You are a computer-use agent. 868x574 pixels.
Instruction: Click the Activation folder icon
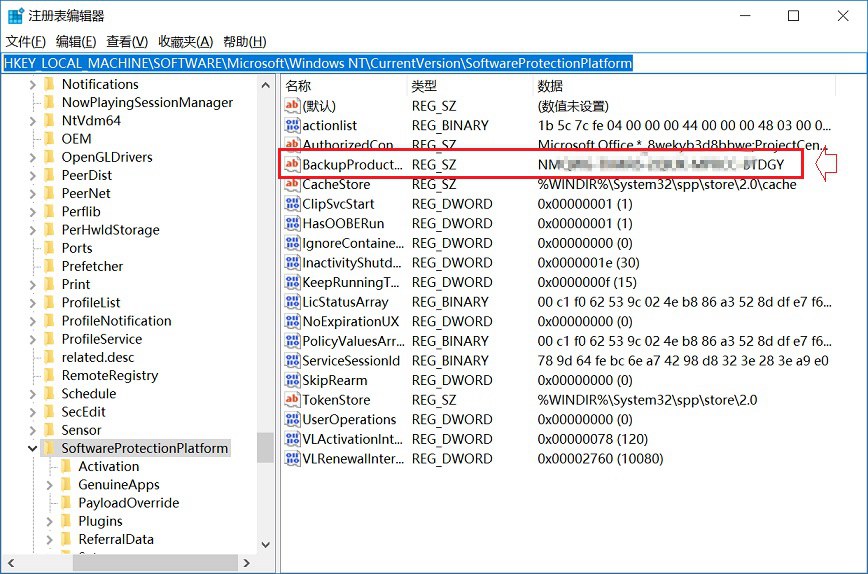point(66,466)
